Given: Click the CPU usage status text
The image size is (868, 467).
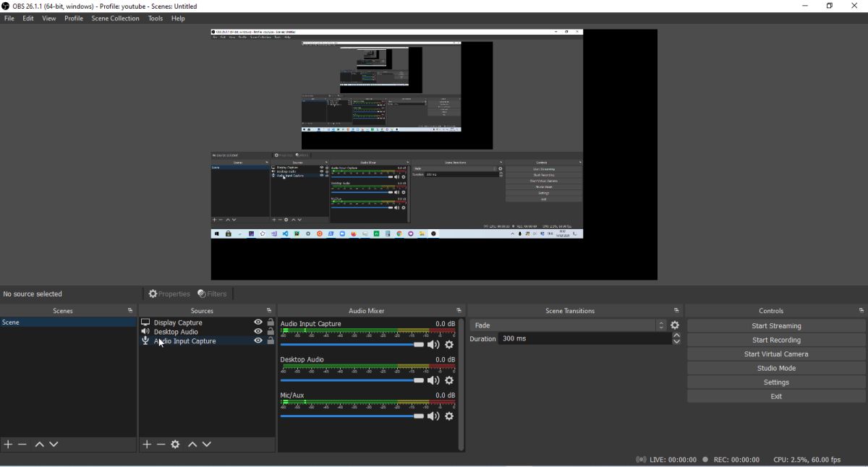Looking at the screenshot, I should [x=807, y=460].
